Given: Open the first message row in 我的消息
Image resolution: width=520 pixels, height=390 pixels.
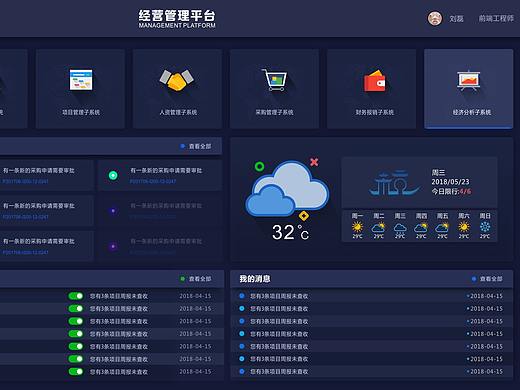Looking at the screenshot, I should [x=371, y=296].
